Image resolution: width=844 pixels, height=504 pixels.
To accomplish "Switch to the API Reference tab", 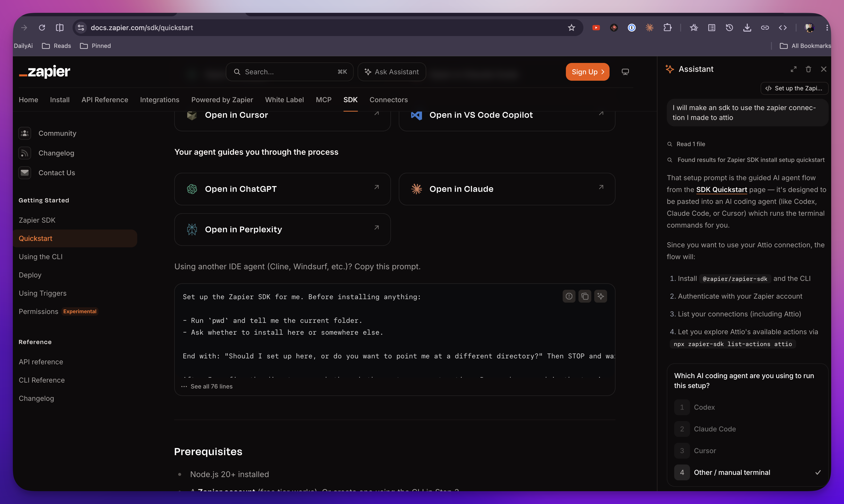I will pos(105,100).
